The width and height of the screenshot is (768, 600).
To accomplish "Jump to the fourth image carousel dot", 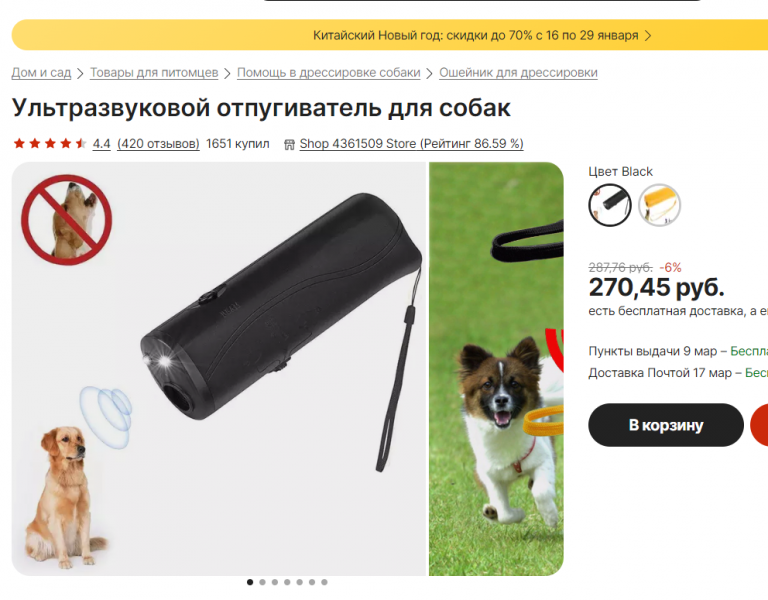I will pos(287,582).
